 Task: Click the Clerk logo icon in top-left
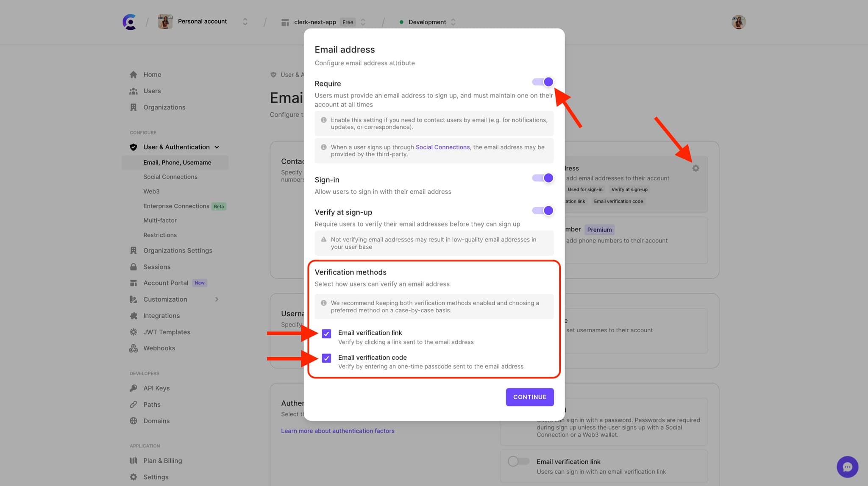point(128,22)
